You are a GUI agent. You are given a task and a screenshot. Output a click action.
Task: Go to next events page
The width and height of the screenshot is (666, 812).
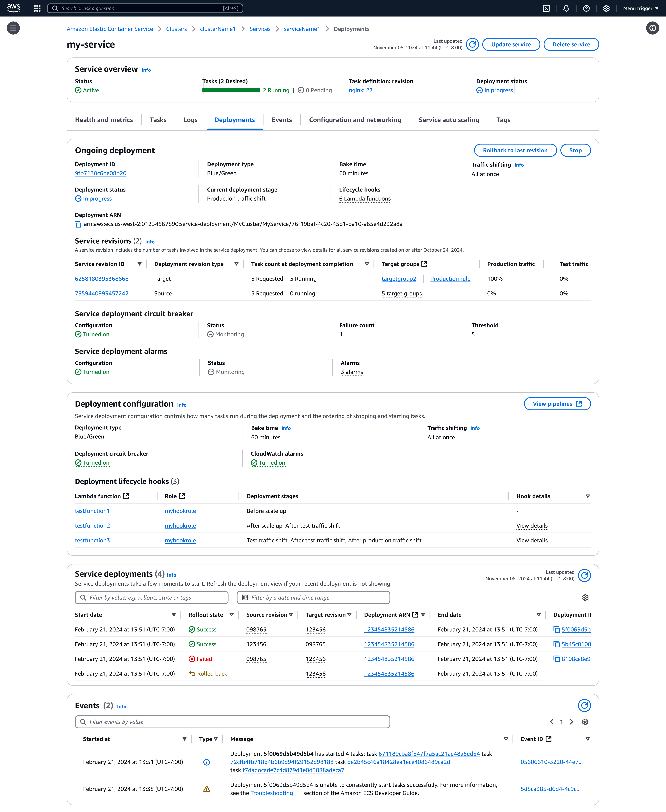[572, 722]
